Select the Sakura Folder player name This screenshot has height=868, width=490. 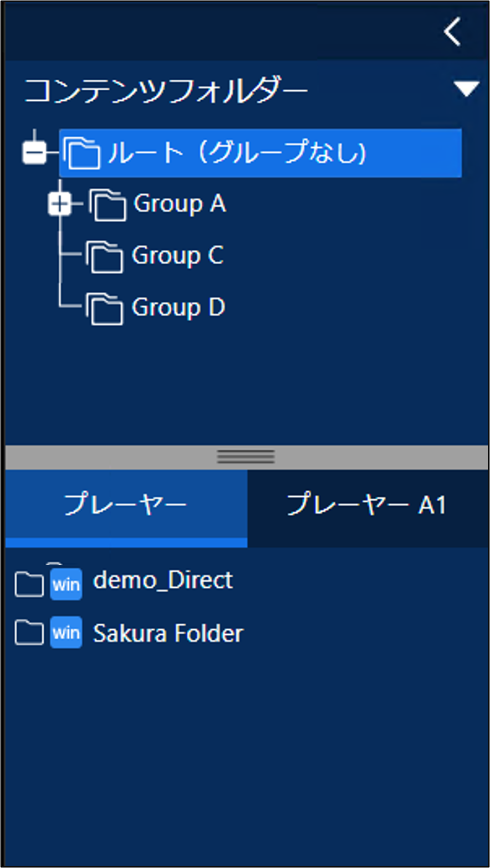[x=168, y=633]
